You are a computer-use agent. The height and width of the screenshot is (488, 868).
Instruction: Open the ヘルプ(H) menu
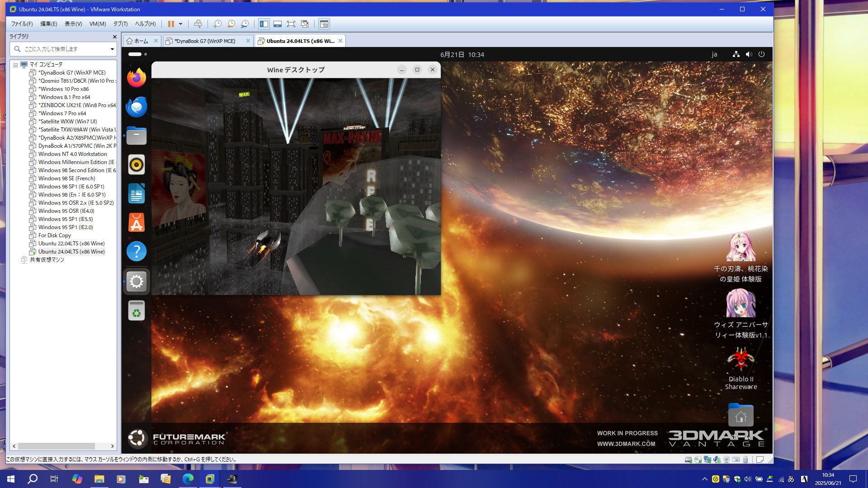pos(145,24)
